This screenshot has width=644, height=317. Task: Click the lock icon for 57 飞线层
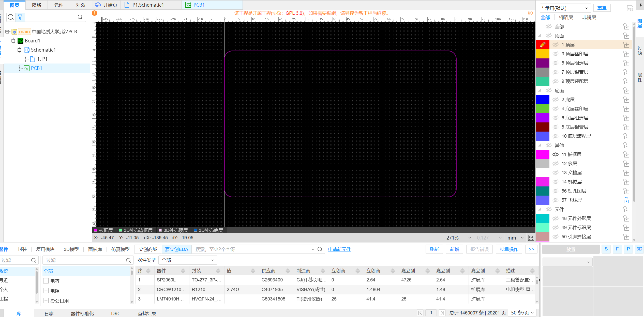click(x=626, y=200)
